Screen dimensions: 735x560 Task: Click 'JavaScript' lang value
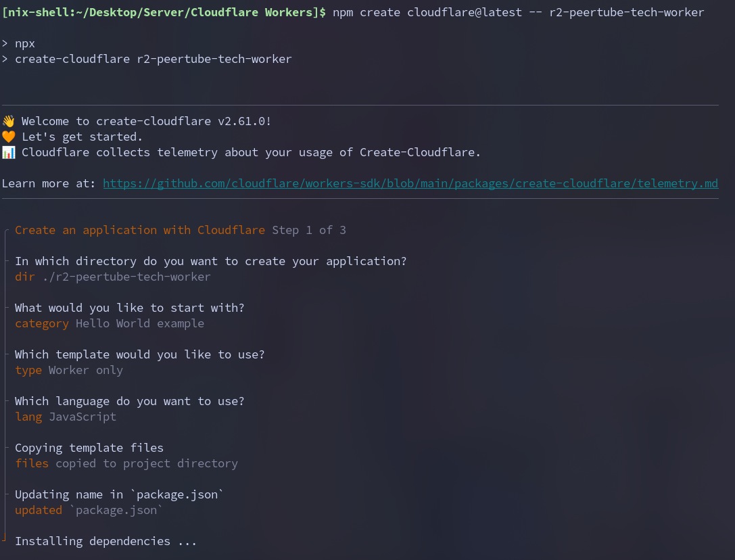pos(82,417)
